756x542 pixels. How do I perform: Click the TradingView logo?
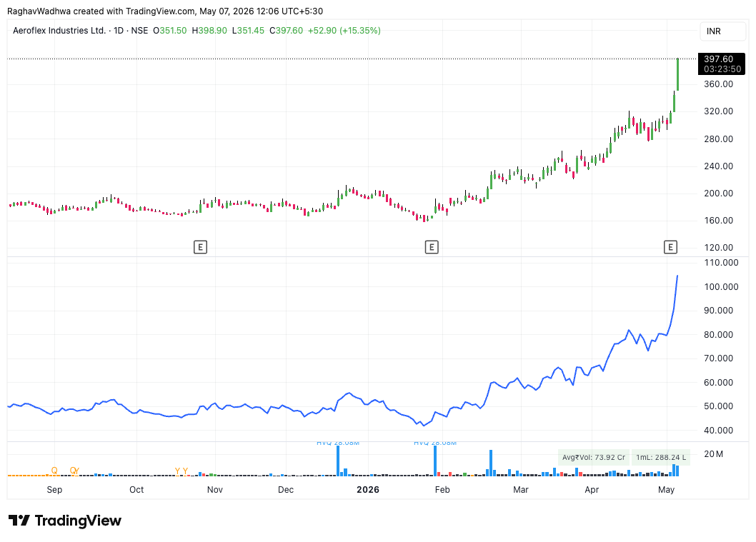pyautogui.click(x=65, y=521)
